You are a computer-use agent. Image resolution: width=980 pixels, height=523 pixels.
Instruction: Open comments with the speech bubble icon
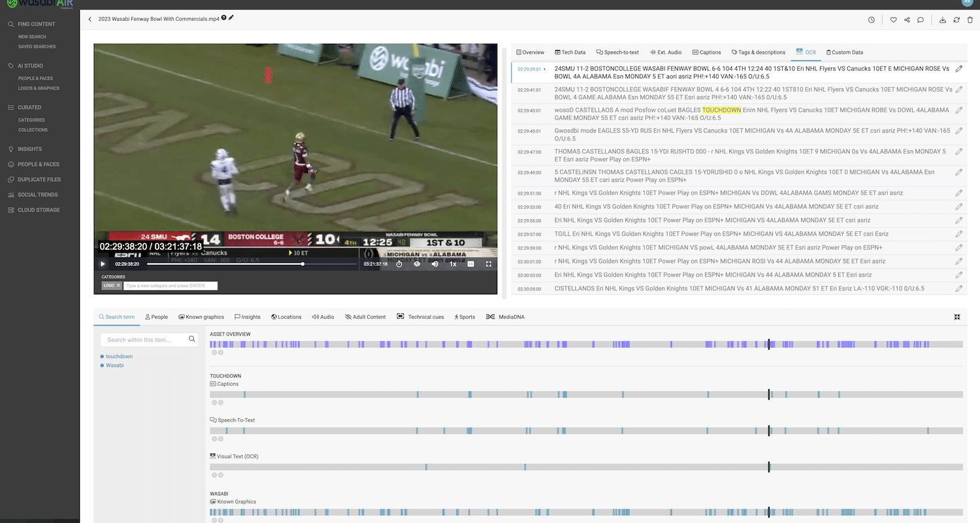click(920, 20)
